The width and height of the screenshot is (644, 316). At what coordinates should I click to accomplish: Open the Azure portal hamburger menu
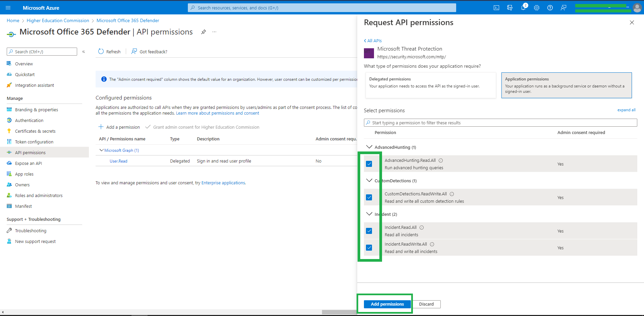pos(8,8)
